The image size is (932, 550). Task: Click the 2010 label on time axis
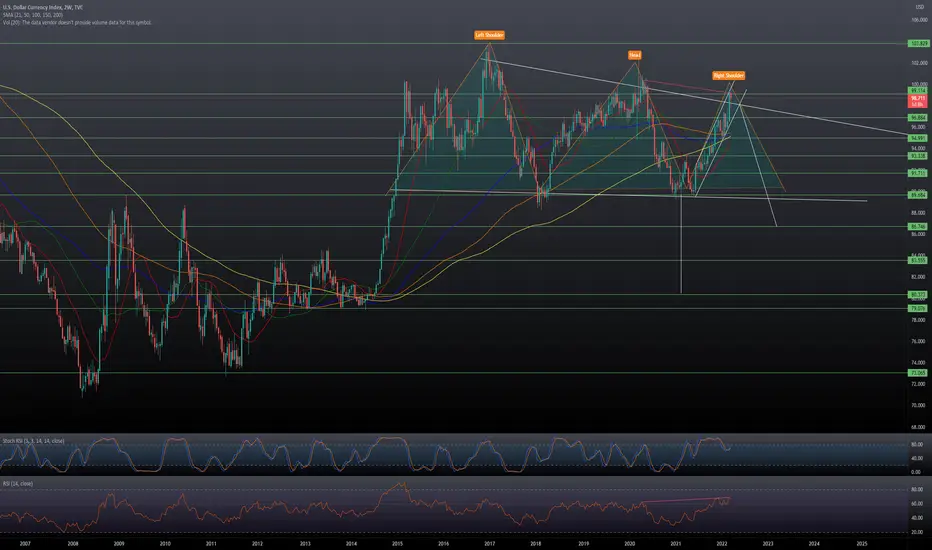click(165, 543)
